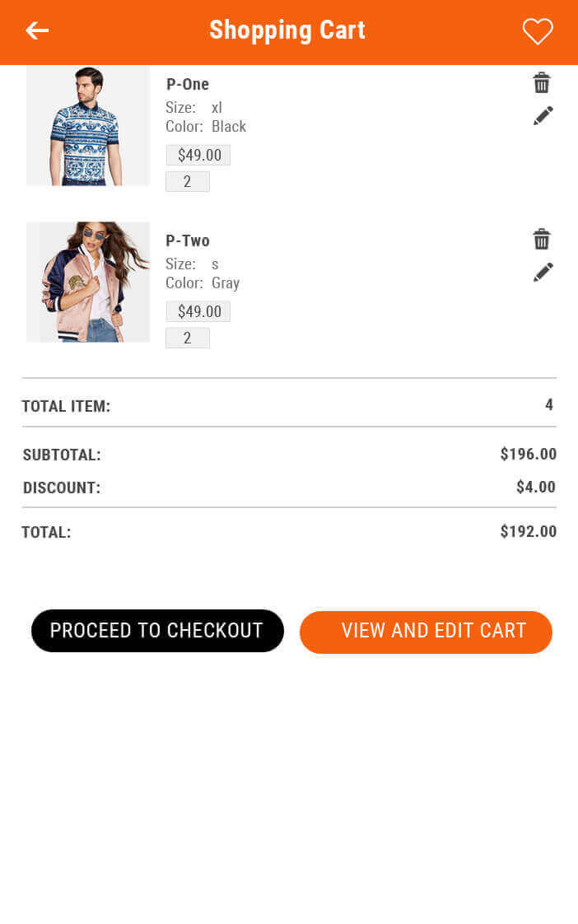
Task: Tap the back arrow in header
Action: [x=37, y=31]
